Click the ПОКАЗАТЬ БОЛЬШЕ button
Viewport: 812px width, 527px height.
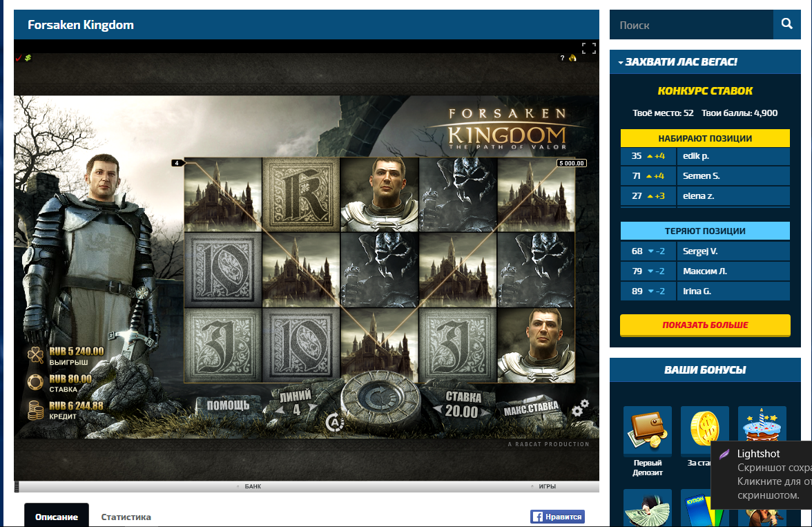coord(705,325)
